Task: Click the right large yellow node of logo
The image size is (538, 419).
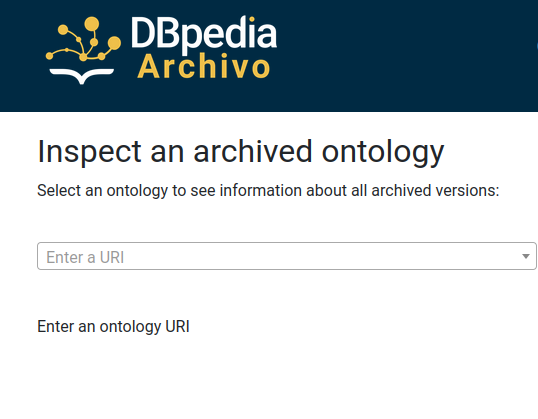Action: tap(114, 43)
